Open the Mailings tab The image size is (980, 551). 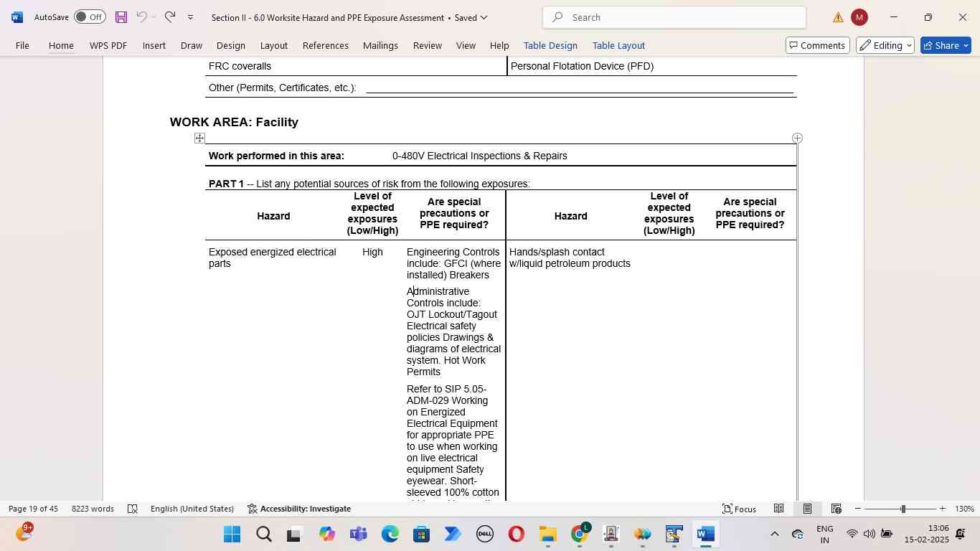tap(380, 45)
